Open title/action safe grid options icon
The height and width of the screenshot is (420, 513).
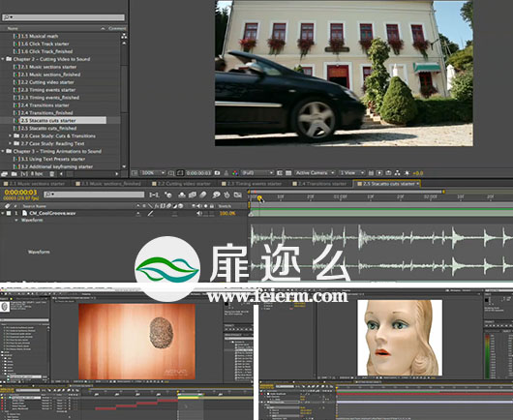[171, 173]
